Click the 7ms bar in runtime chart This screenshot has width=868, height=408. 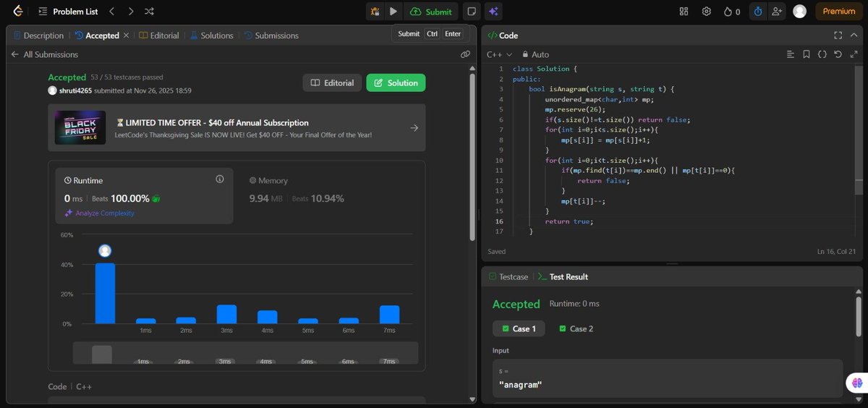389,315
